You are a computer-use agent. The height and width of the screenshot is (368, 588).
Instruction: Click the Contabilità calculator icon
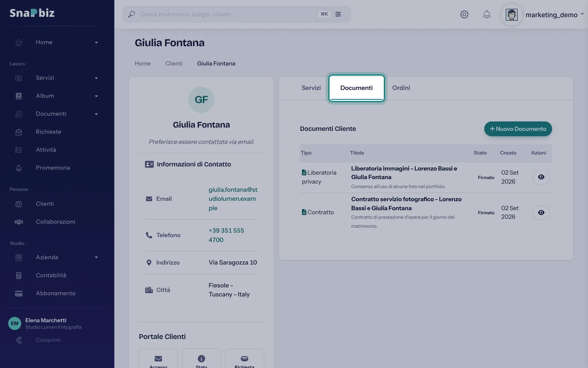(x=19, y=275)
